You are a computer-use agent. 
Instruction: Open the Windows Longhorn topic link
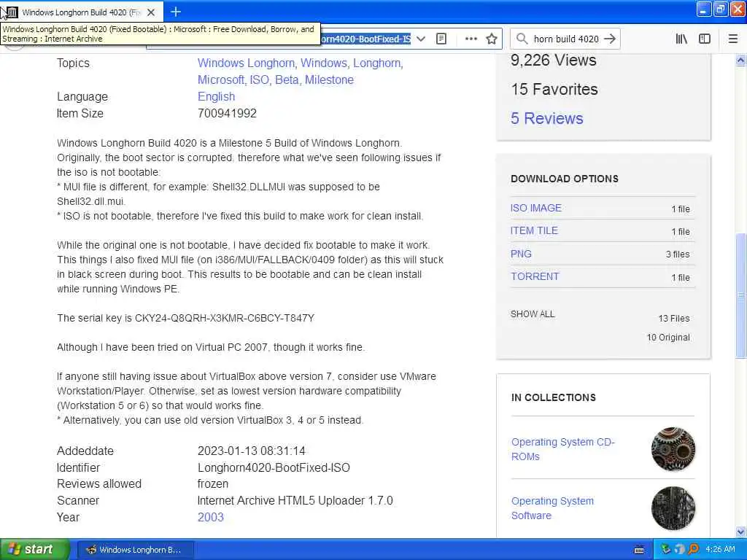click(x=247, y=63)
